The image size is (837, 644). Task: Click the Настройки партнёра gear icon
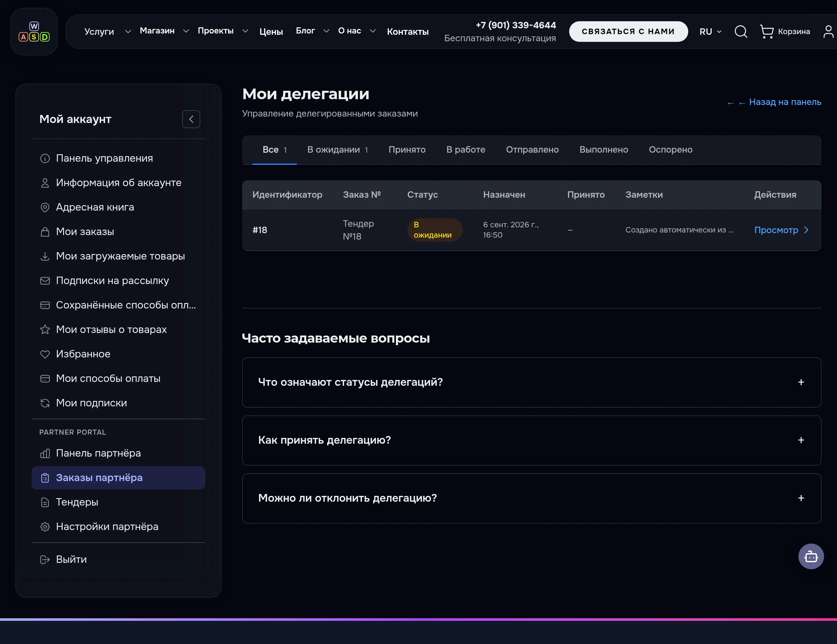(x=45, y=527)
